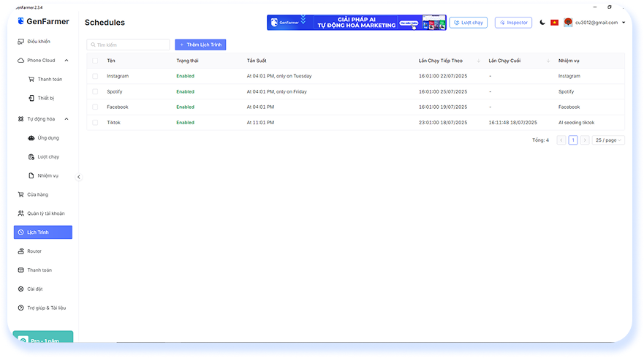Image resolution: width=644 pixels, height=358 pixels.
Task: Click the Nhiệm vụ file icon
Action: click(x=31, y=176)
